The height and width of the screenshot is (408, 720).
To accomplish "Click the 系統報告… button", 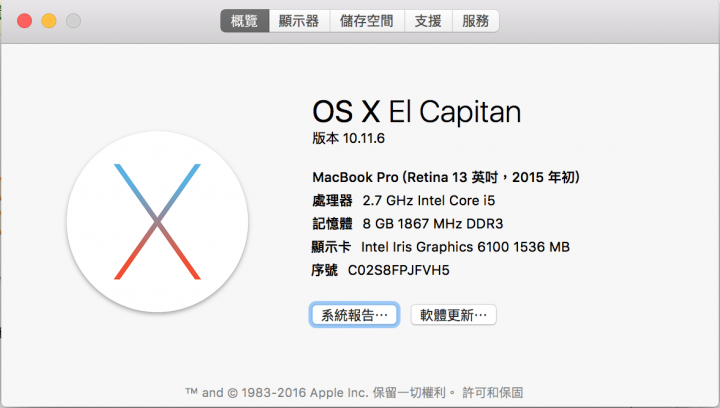I will click(354, 315).
